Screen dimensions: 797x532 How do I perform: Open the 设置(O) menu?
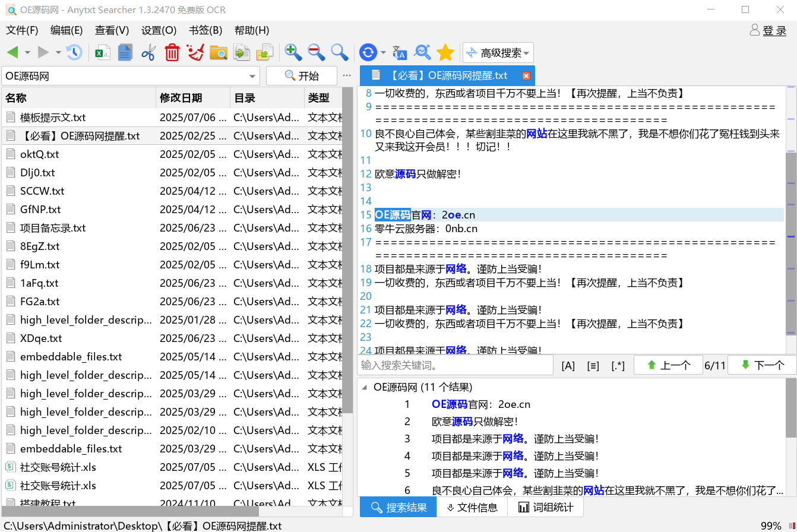tap(159, 30)
